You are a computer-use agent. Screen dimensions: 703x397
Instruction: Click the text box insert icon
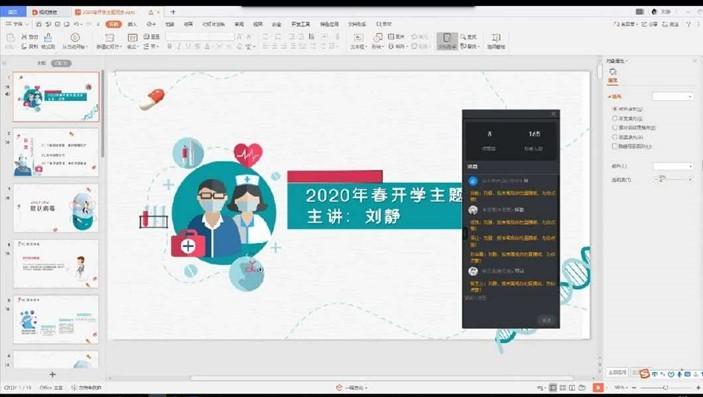358,38
